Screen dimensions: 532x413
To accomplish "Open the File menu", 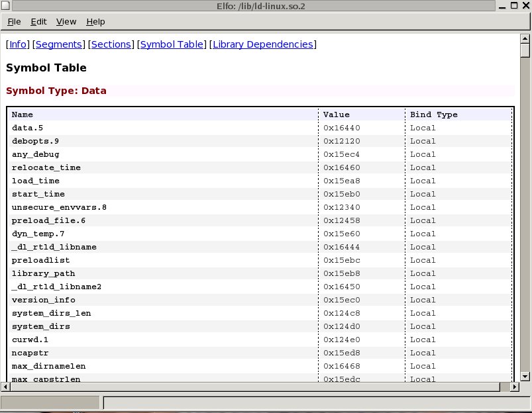I will 14,22.
